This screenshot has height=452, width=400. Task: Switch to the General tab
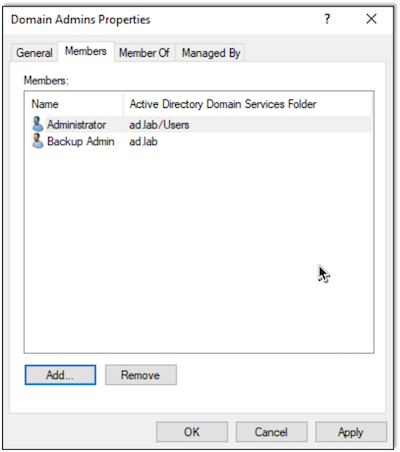(34, 53)
